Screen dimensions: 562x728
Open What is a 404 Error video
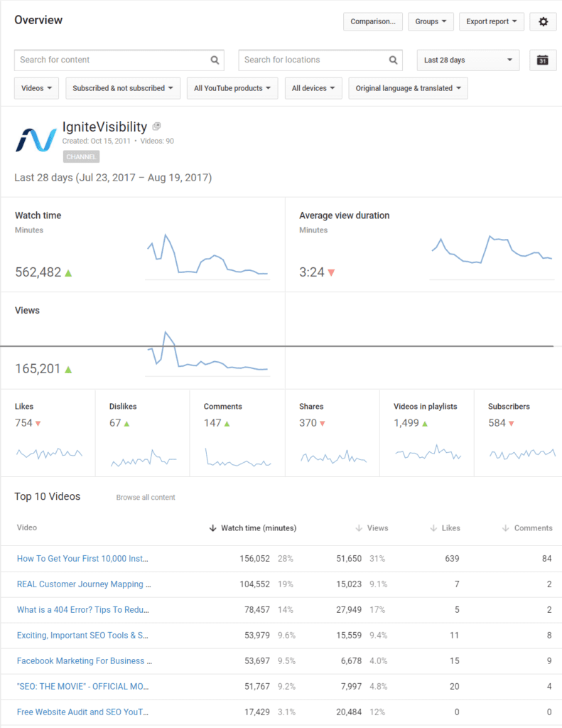tap(83, 609)
